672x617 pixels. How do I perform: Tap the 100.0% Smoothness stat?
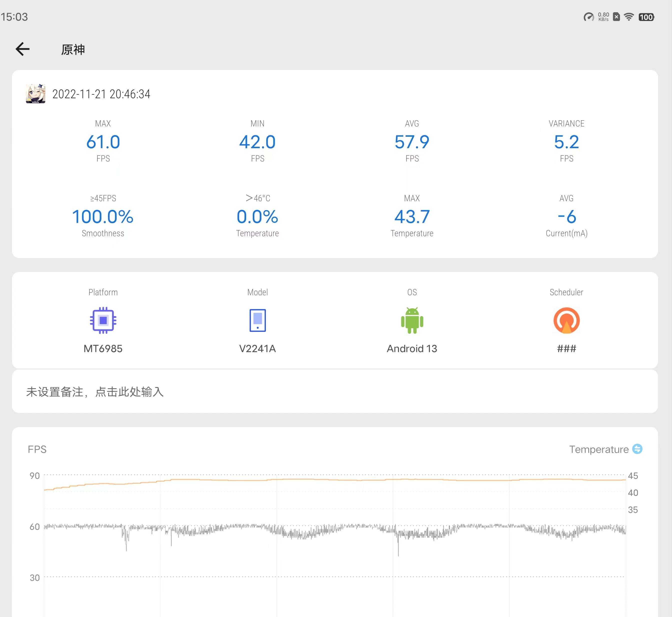(103, 217)
